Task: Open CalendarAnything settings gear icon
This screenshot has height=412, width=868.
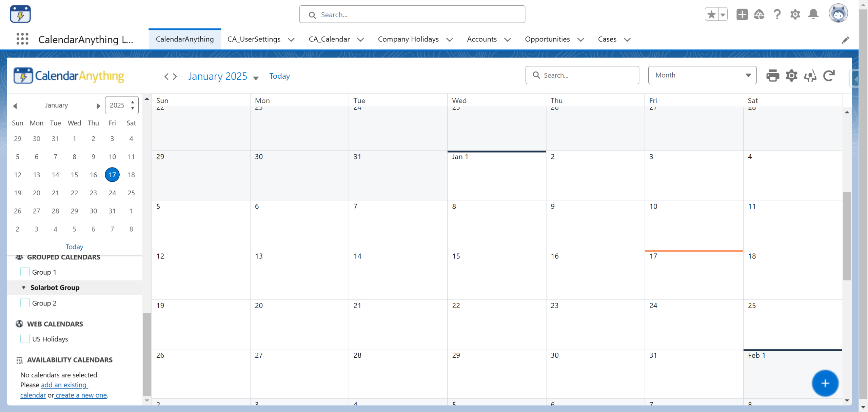Action: (791, 75)
